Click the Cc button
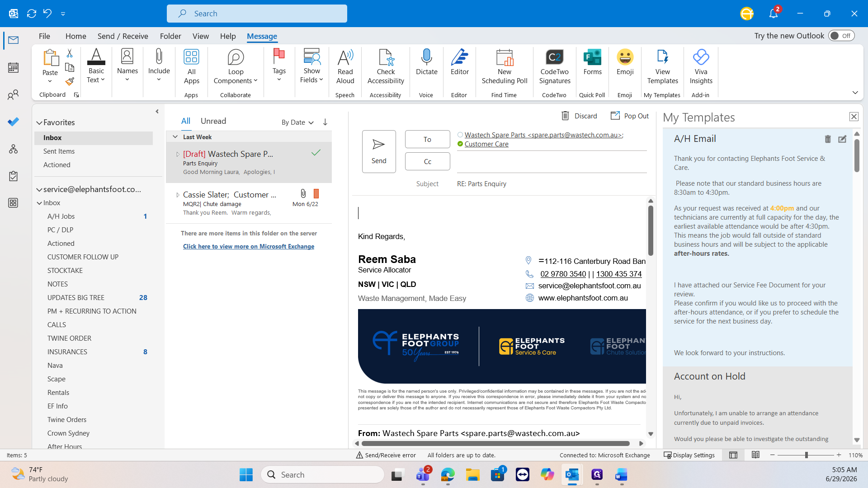The image size is (868, 488). pyautogui.click(x=427, y=161)
